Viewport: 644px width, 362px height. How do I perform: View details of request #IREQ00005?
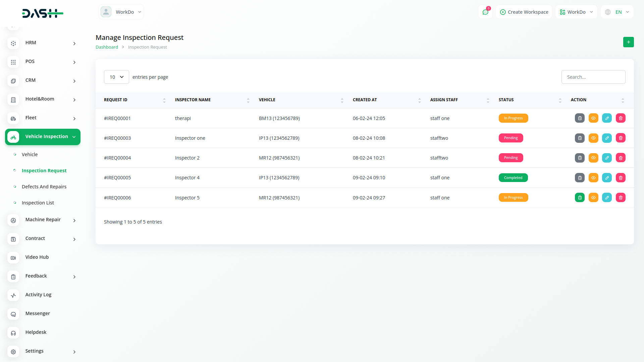[593, 178]
